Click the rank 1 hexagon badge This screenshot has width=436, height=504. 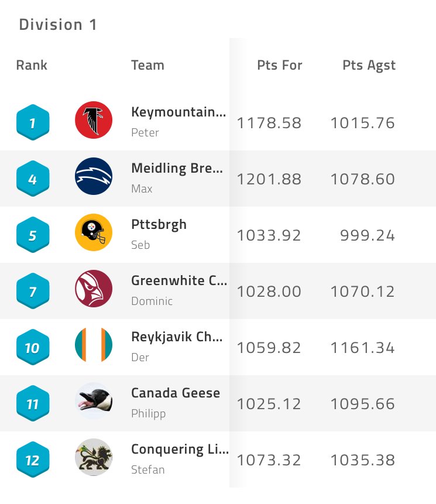[x=33, y=122]
